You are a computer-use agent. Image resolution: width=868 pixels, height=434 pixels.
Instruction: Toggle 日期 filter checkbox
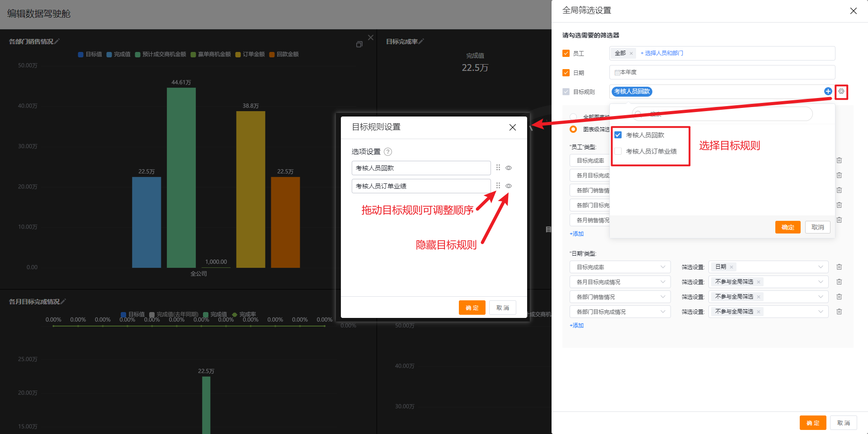(x=566, y=73)
